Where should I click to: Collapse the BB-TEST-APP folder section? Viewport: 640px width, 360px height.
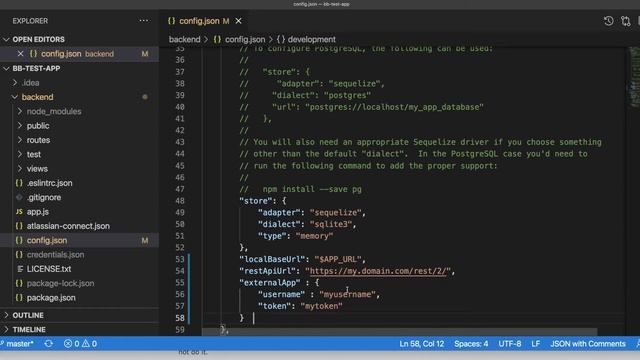pyautogui.click(x=36, y=68)
